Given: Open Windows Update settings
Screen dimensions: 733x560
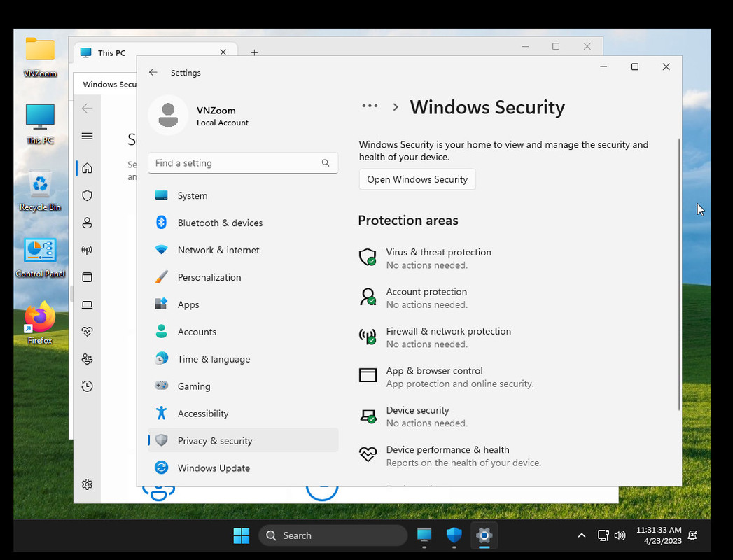Looking at the screenshot, I should [x=243, y=468].
